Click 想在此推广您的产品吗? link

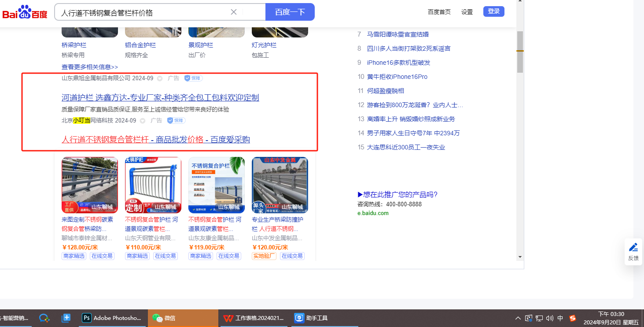click(397, 195)
